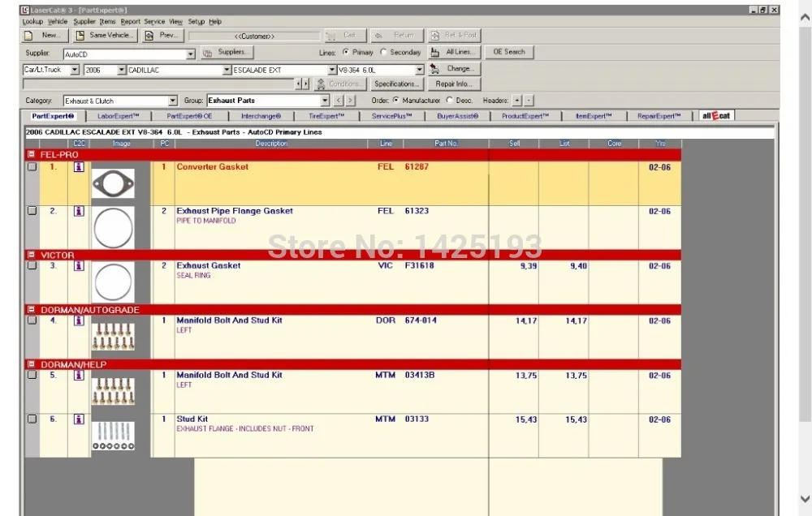Switch to the RepairExpert tab
The image size is (812, 516).
tap(659, 116)
